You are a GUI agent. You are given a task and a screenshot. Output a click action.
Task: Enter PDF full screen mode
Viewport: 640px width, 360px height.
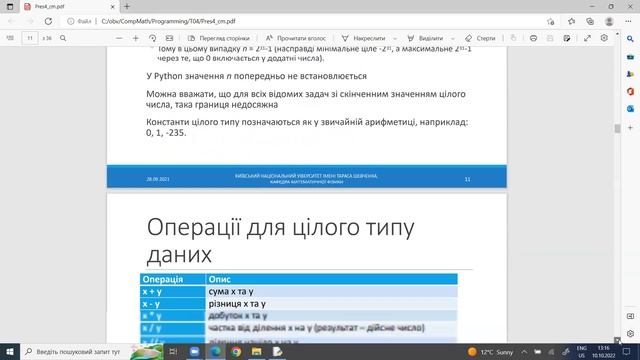pos(587,38)
